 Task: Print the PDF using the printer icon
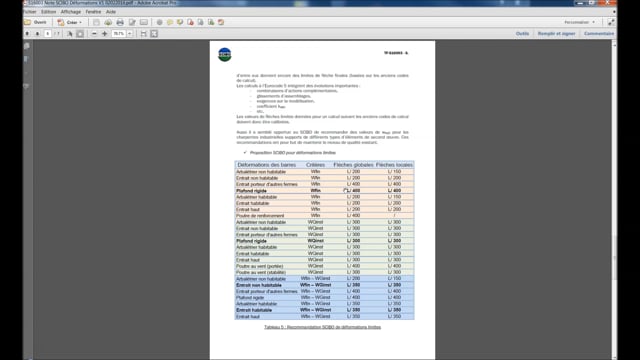(x=120, y=22)
